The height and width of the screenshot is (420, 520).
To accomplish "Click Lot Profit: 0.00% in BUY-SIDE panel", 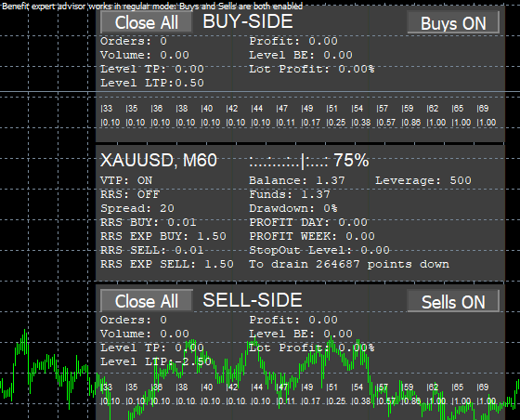I will [x=312, y=69].
